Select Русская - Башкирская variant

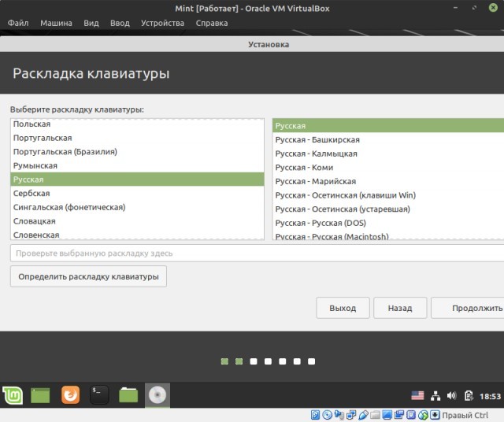(388, 139)
